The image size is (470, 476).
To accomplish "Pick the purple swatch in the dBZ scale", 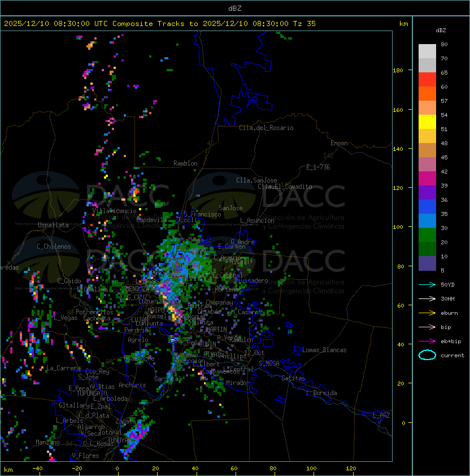I will click(x=427, y=192).
